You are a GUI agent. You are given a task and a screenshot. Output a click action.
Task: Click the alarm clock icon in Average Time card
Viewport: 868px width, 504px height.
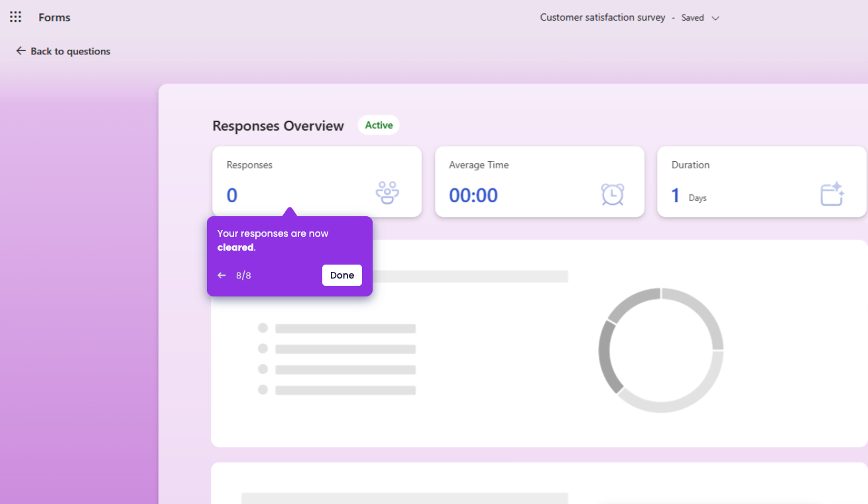click(x=613, y=194)
